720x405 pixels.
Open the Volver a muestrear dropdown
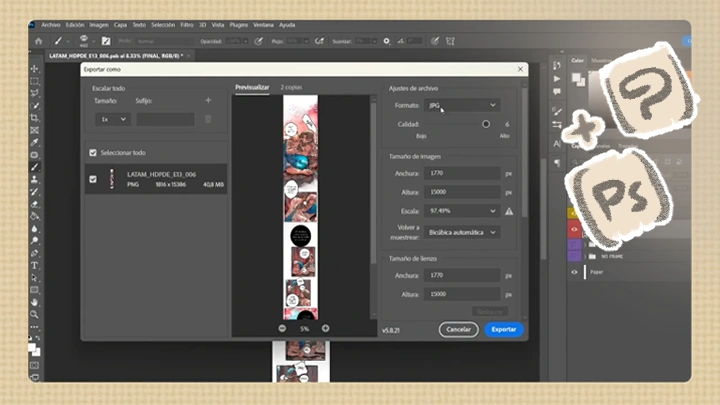coord(462,232)
